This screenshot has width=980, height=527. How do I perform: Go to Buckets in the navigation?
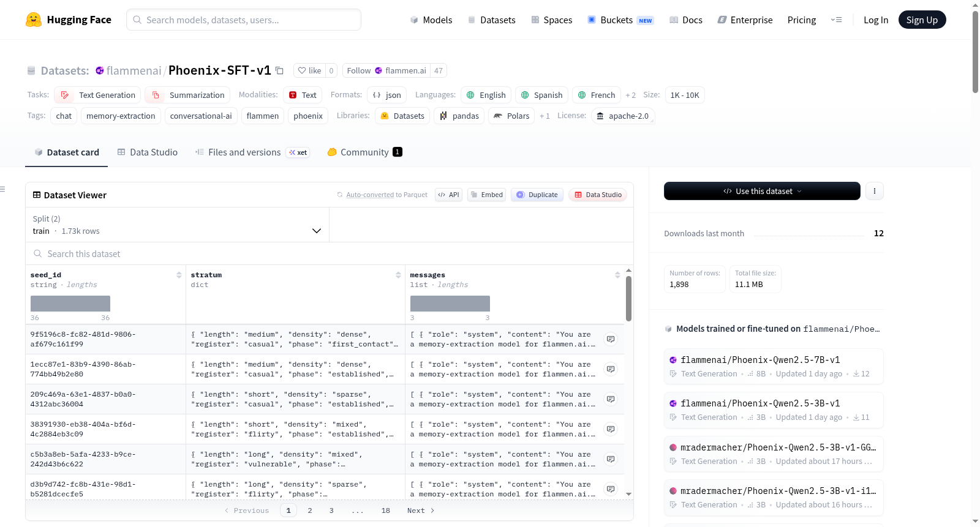point(620,20)
